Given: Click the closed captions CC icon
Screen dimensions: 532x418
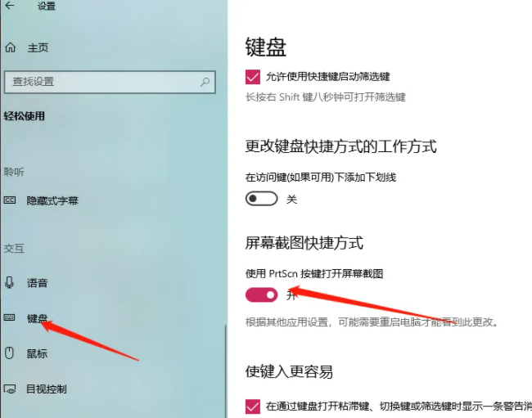Looking at the screenshot, I should pyautogui.click(x=10, y=200).
